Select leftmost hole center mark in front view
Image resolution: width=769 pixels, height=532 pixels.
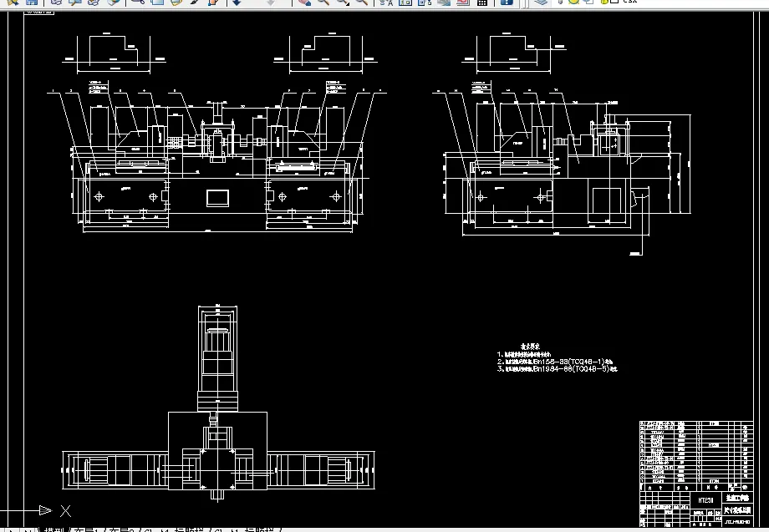click(x=99, y=197)
